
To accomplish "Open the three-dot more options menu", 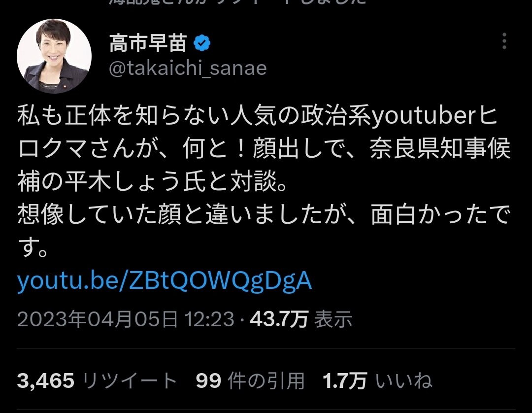I will coord(504,41).
